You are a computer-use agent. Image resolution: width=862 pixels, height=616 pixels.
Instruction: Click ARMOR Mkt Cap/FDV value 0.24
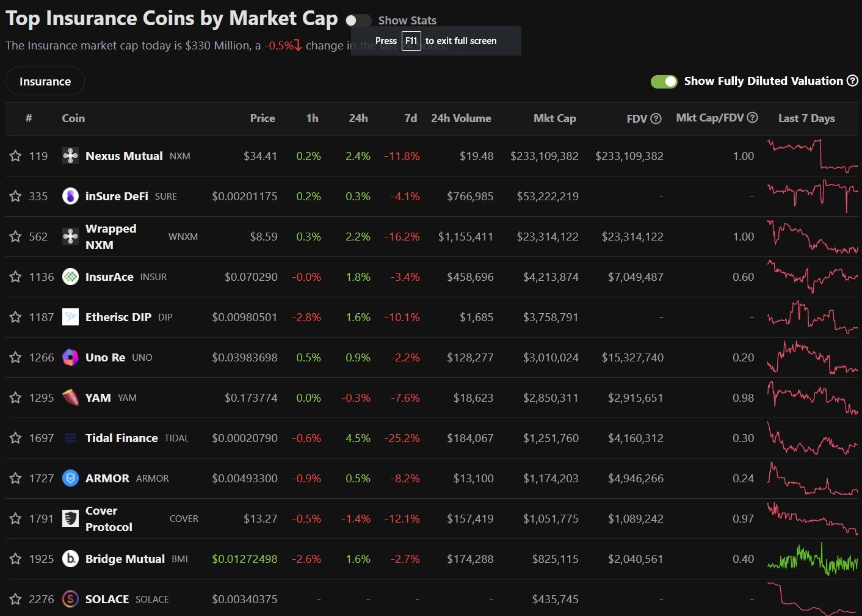click(x=744, y=479)
